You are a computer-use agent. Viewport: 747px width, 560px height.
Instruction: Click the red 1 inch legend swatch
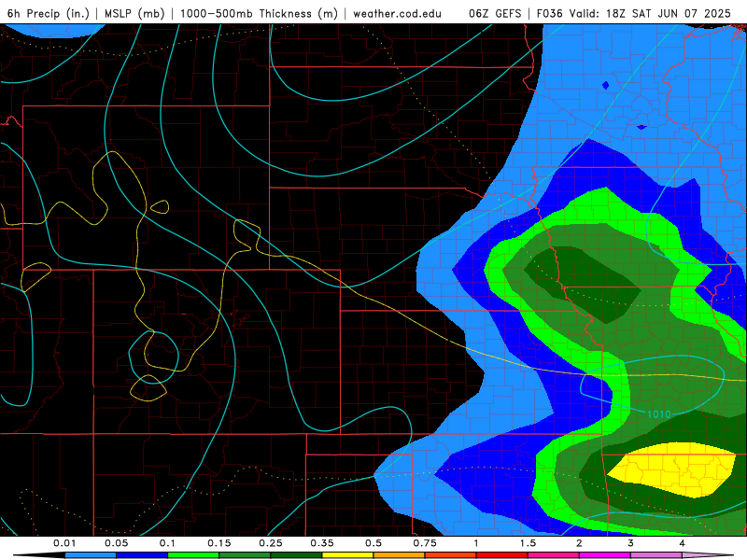[x=502, y=555]
